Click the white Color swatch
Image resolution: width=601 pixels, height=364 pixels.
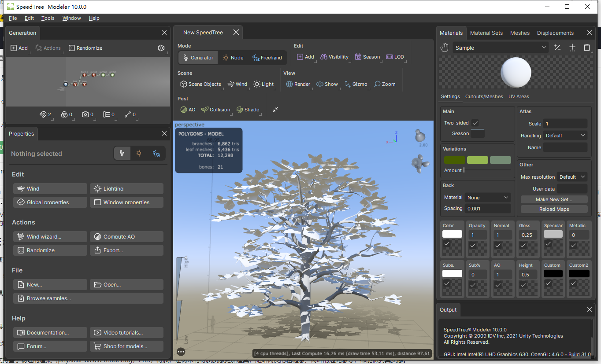click(x=452, y=234)
